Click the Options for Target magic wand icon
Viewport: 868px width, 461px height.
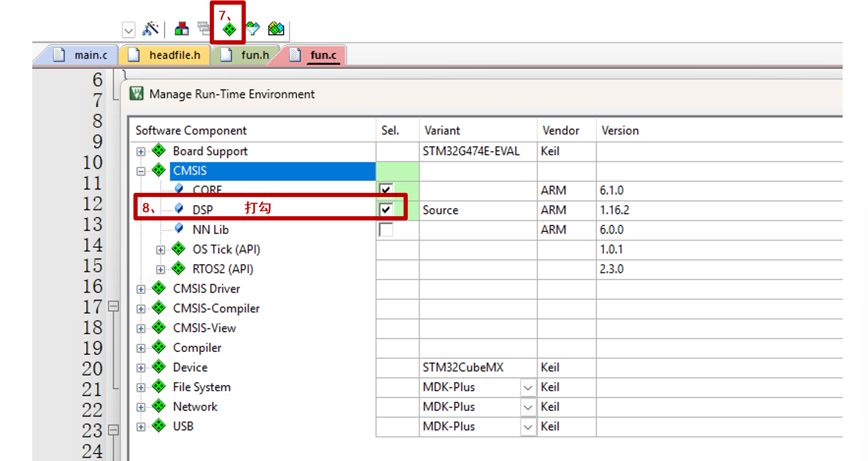(151, 29)
